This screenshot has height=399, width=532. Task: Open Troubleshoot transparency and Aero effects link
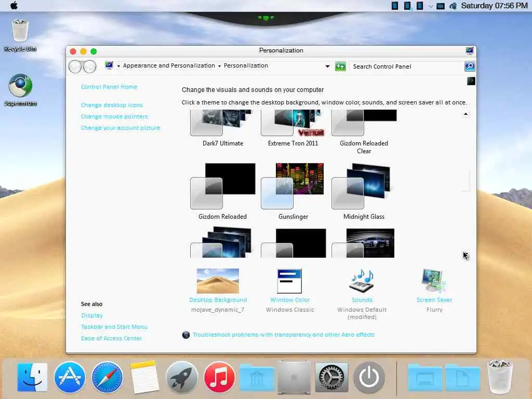pos(283,335)
